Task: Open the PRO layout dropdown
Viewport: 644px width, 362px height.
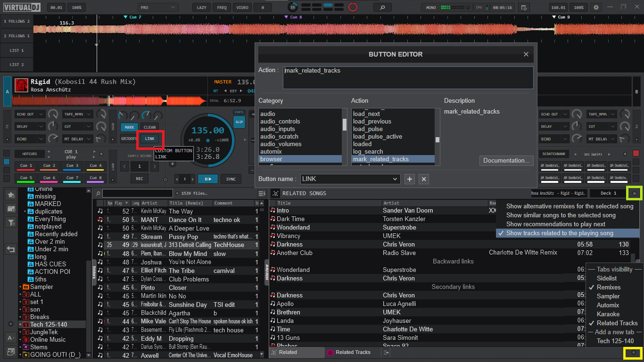Action: click(158, 8)
